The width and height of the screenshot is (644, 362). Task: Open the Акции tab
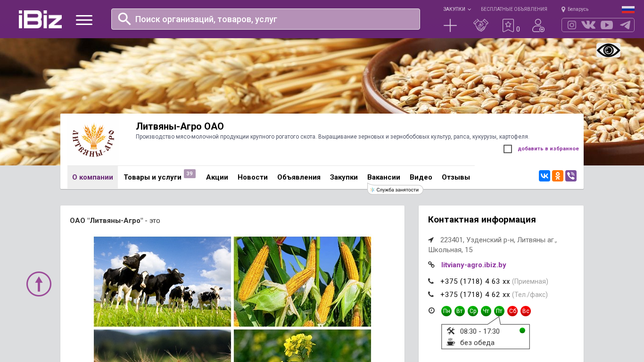(x=217, y=177)
